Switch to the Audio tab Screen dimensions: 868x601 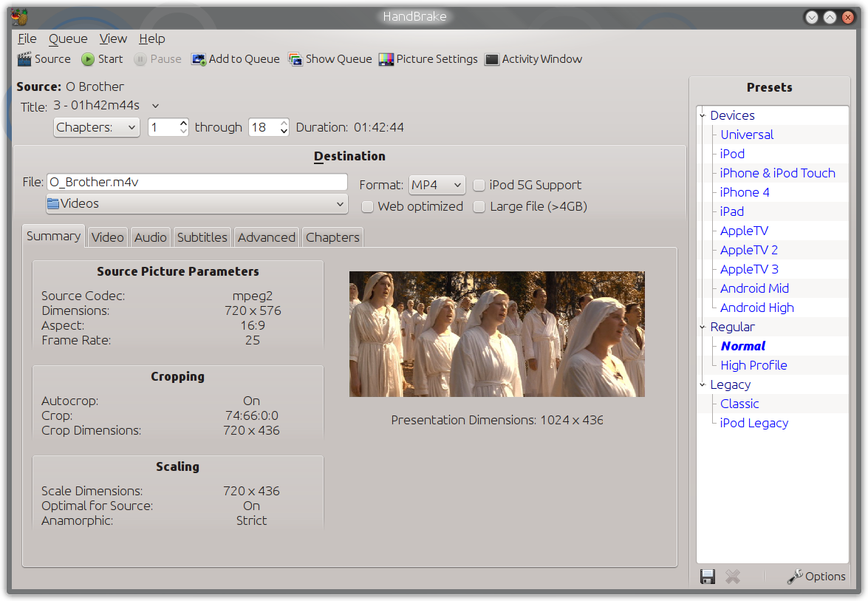pos(151,237)
